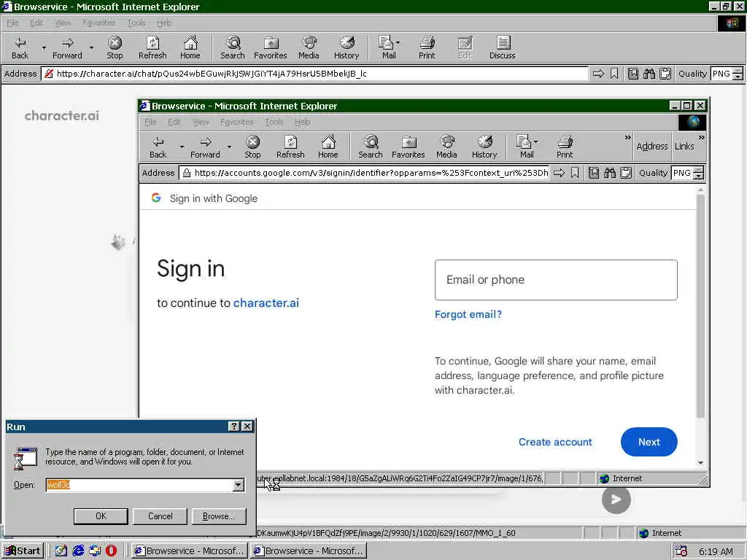The image size is (747, 560).
Task: Click Home in the inner Google sign-in window
Action: pos(328,147)
